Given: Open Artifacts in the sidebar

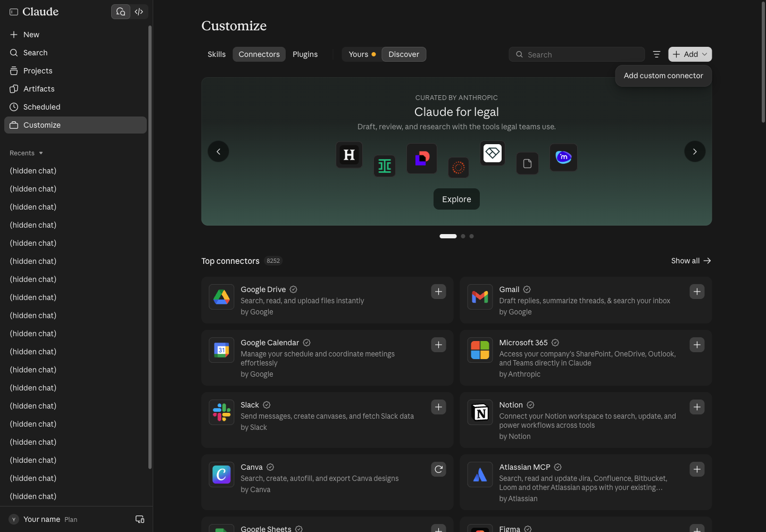Looking at the screenshot, I should tap(76, 89).
